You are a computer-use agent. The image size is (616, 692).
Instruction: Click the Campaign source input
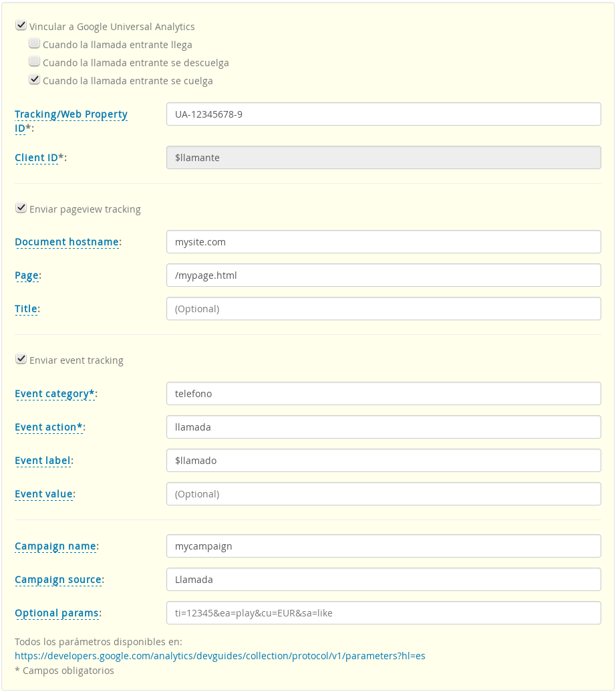tap(383, 580)
